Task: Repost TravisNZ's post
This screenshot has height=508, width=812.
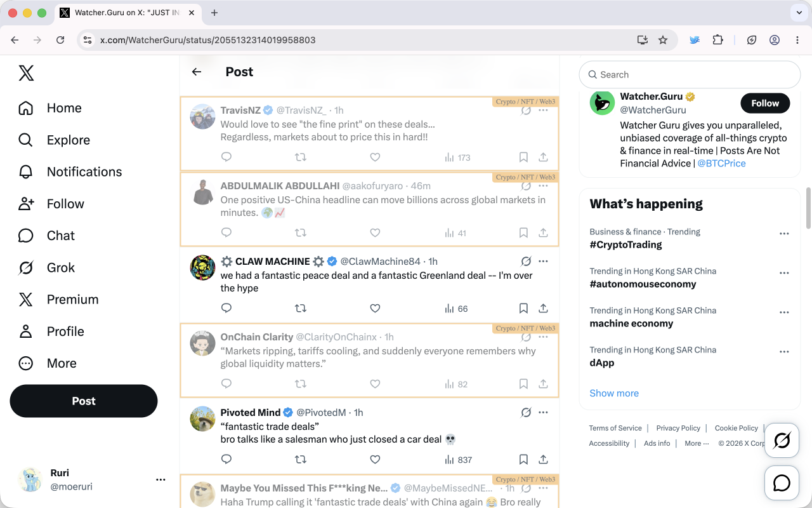Action: tap(301, 157)
